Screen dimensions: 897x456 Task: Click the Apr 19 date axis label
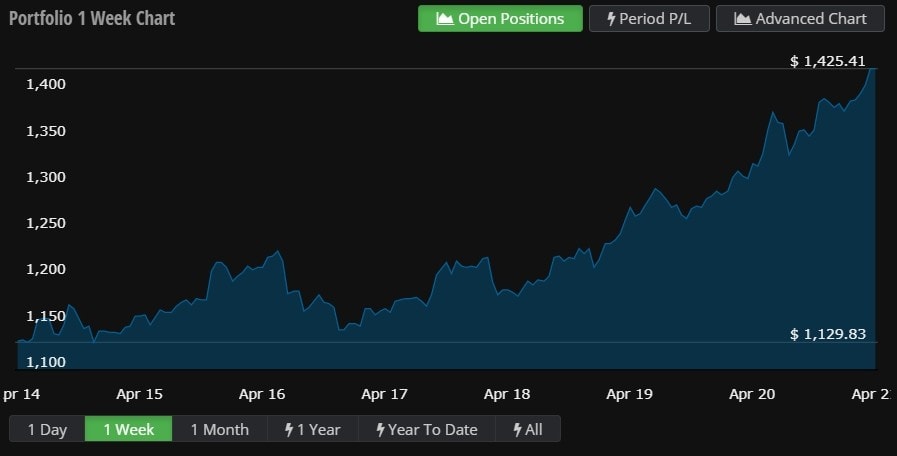(x=629, y=394)
